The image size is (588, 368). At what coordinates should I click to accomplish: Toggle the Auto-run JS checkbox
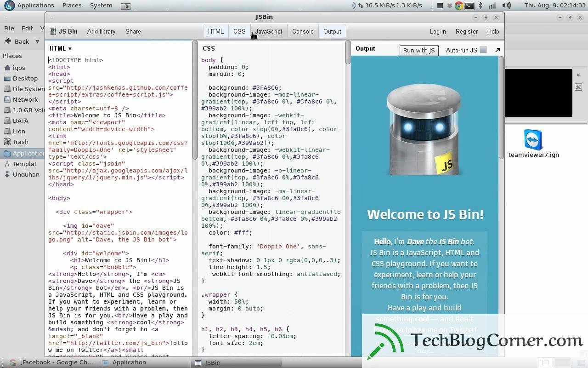[483, 50]
